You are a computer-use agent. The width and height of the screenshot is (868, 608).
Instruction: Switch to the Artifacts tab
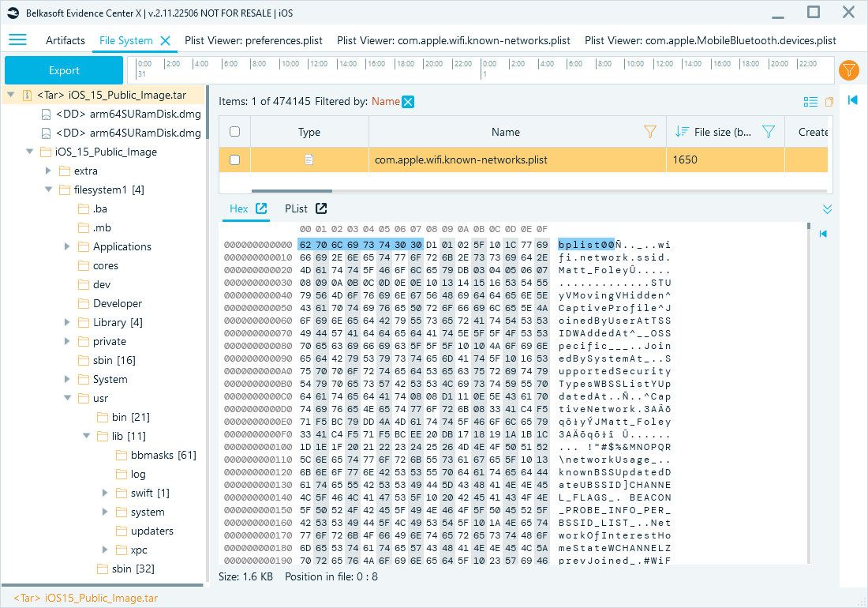click(x=65, y=40)
